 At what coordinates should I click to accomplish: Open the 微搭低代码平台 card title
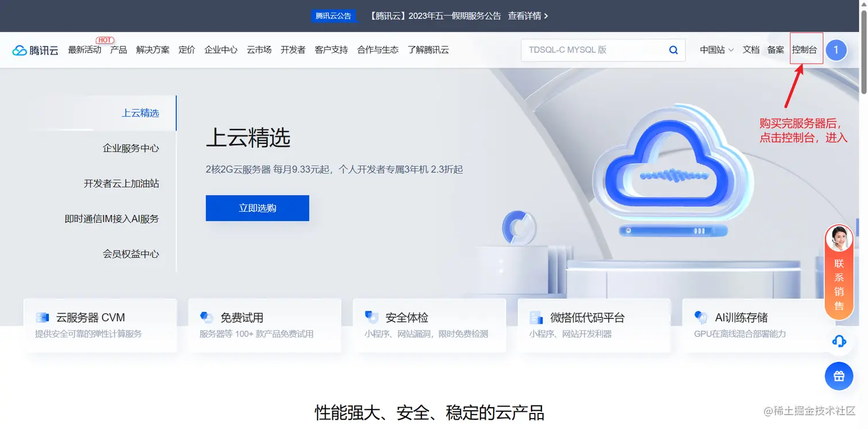point(587,318)
